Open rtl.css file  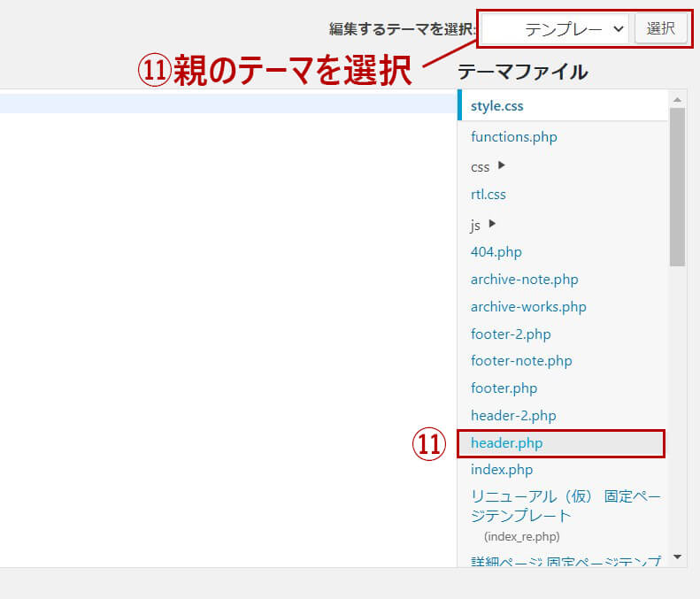[488, 195]
